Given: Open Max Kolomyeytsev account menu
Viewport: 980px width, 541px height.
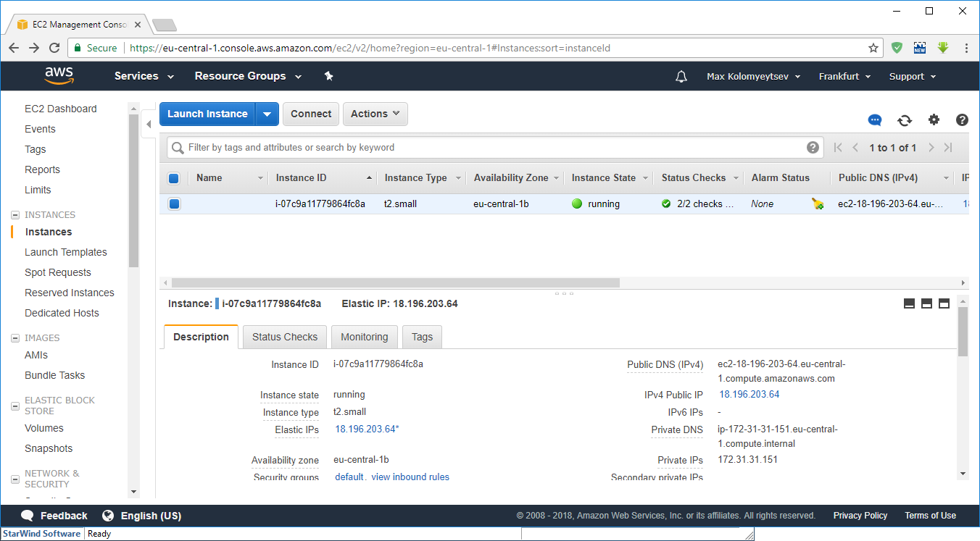Looking at the screenshot, I should pyautogui.click(x=754, y=76).
